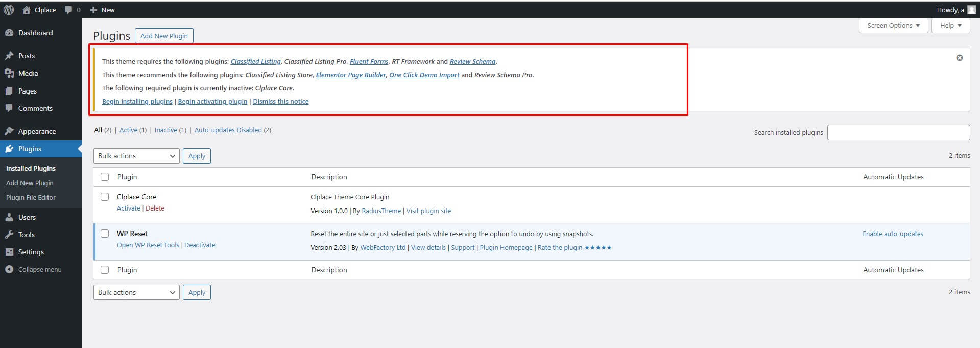Click Rate the plugin stars link

point(575,248)
